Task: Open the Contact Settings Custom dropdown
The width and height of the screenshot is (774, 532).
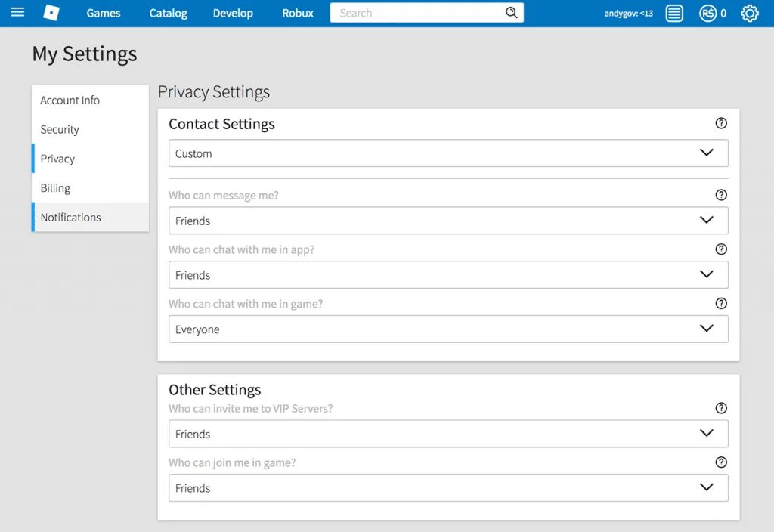Action: click(448, 153)
